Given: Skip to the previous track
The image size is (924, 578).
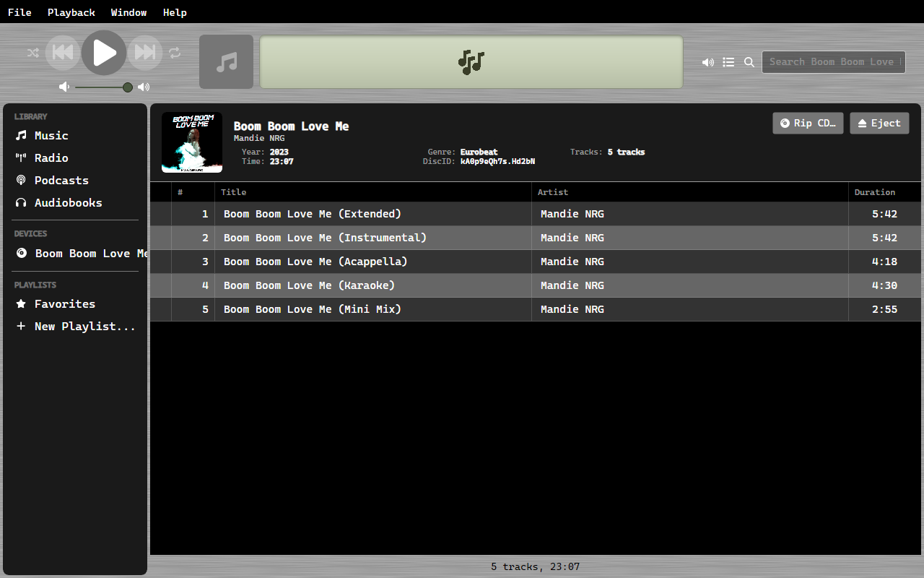Looking at the screenshot, I should click(x=63, y=52).
